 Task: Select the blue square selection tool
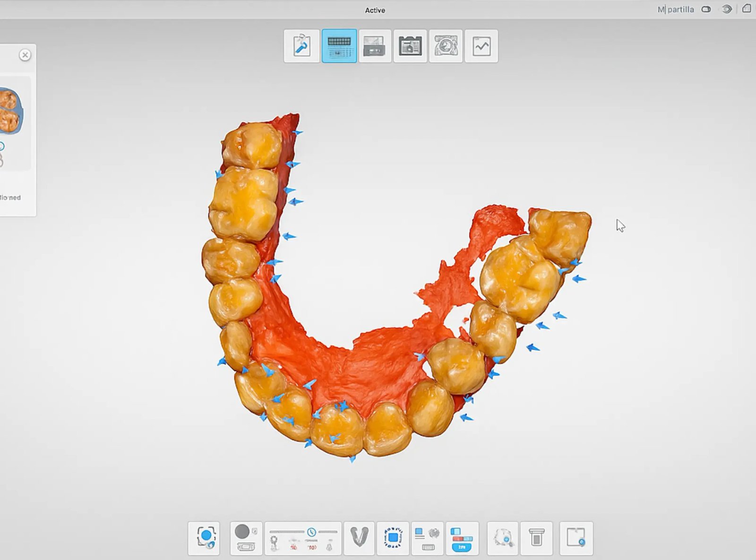[393, 538]
